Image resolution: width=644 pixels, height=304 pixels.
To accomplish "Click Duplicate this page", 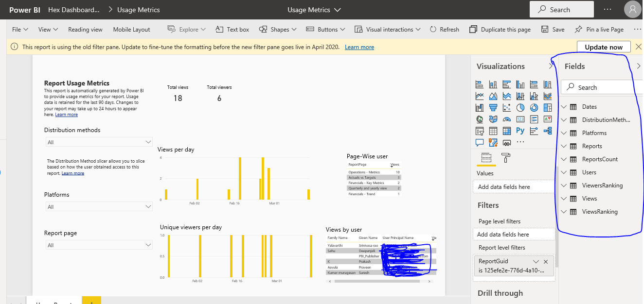I will [x=500, y=30].
